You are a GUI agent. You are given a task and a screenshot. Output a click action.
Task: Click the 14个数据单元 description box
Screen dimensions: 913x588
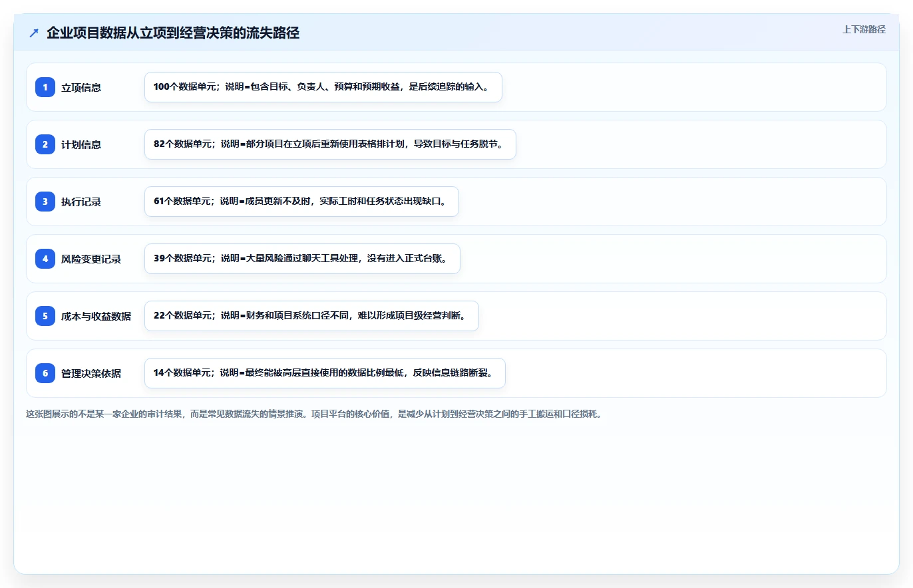325,373
